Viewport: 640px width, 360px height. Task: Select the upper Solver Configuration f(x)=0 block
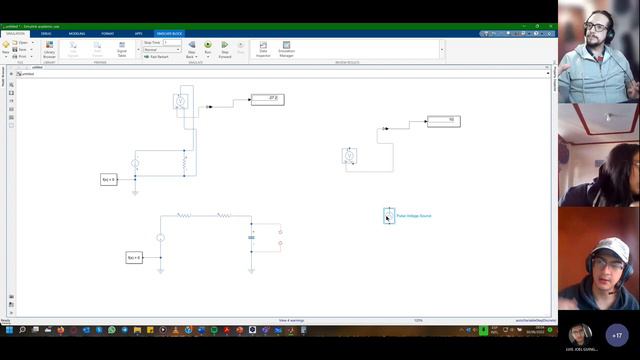click(109, 180)
